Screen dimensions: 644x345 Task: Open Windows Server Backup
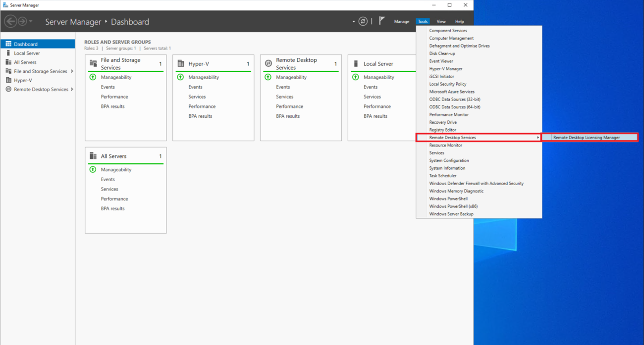(x=479, y=214)
